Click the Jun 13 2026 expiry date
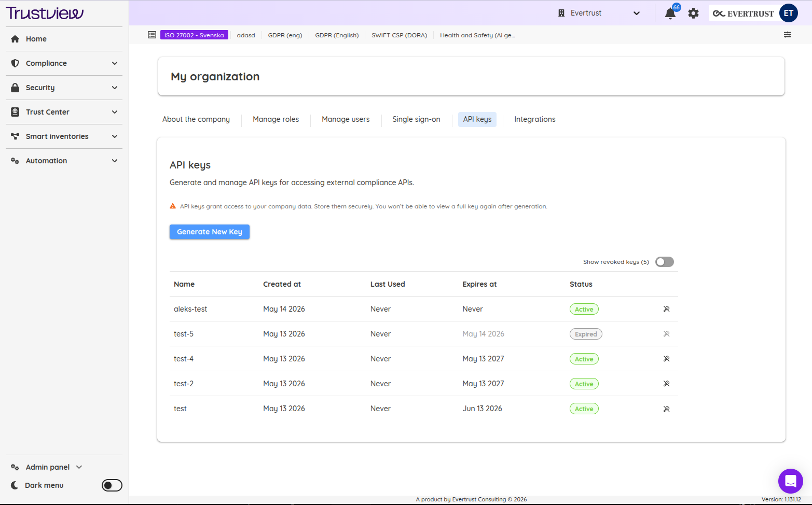This screenshot has width=812, height=505. coord(482,409)
